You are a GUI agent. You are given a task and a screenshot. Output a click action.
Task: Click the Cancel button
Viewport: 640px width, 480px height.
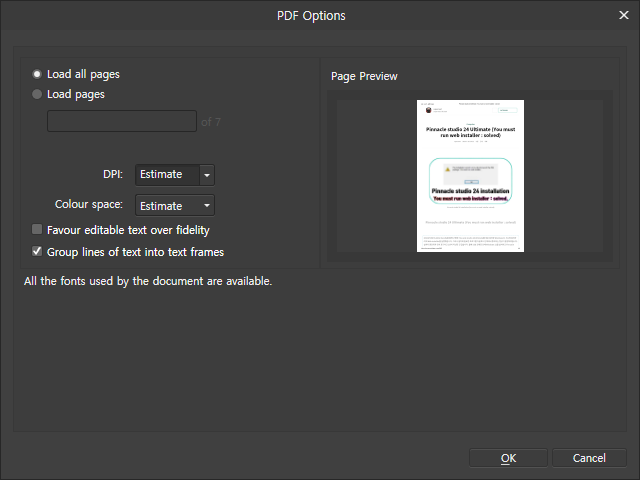589,458
